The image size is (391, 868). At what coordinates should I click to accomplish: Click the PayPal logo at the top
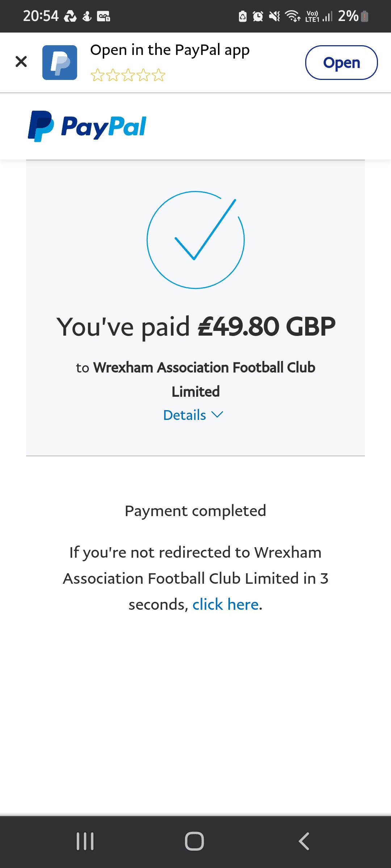87,127
